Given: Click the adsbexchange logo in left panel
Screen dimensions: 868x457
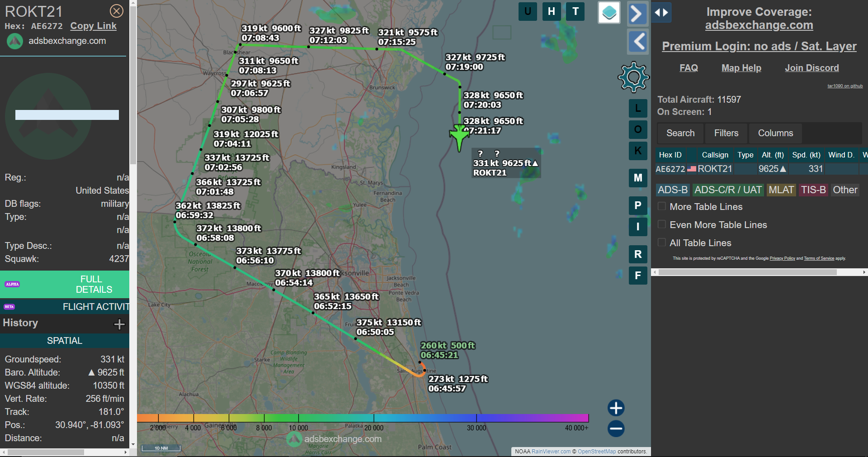Looking at the screenshot, I should pyautogui.click(x=15, y=41).
